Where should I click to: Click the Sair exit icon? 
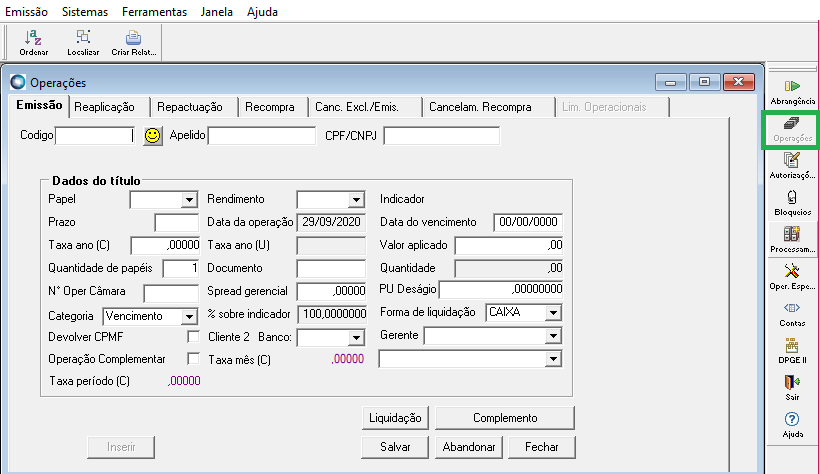pos(792,388)
